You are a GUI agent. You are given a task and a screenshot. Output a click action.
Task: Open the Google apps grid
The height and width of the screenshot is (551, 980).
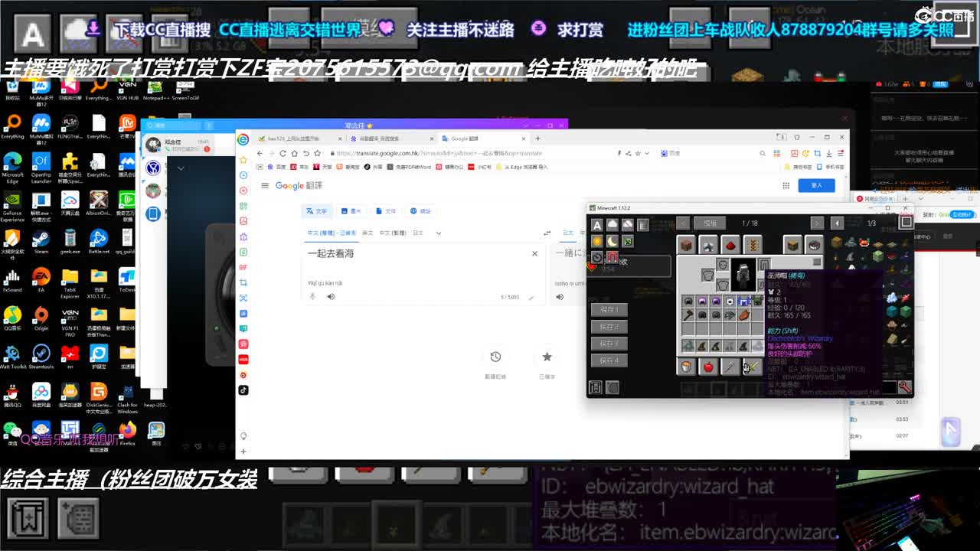[x=786, y=185]
